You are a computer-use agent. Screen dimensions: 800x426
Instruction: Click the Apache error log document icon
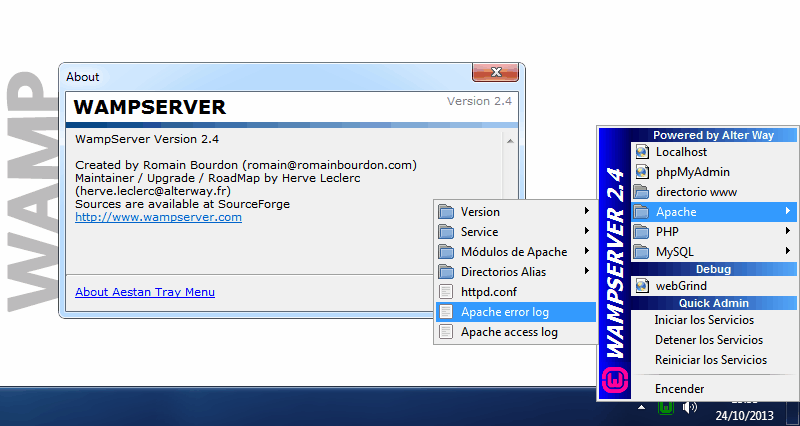click(446, 312)
